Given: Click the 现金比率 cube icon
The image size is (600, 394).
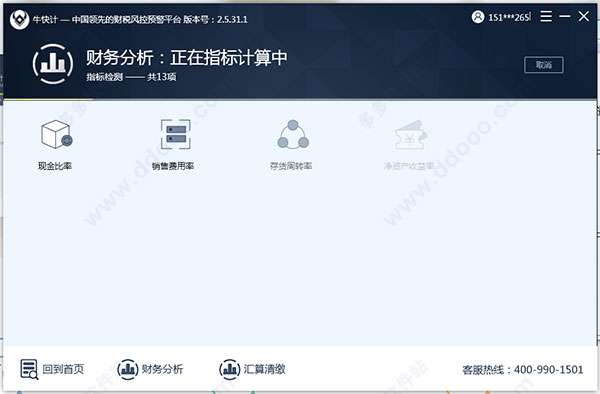Looking at the screenshot, I should (56, 134).
